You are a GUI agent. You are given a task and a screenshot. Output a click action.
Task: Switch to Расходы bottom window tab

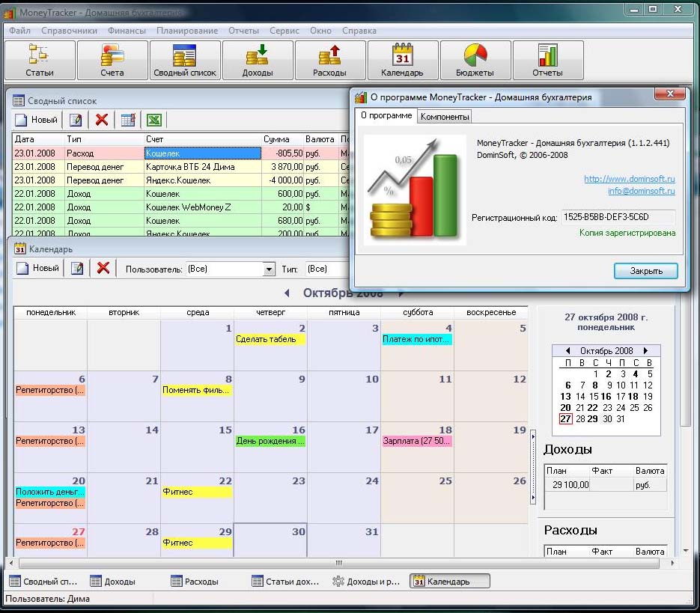[195, 582]
